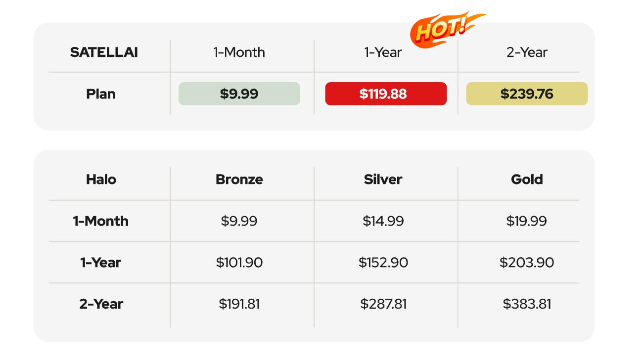
Task: Click the Silver 2-Year price $287.81
Action: (x=383, y=304)
